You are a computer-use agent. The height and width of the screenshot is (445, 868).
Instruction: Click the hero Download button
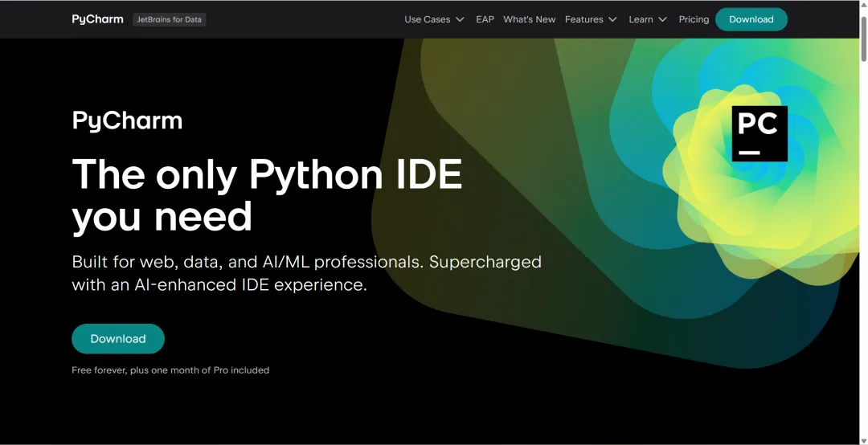(118, 339)
